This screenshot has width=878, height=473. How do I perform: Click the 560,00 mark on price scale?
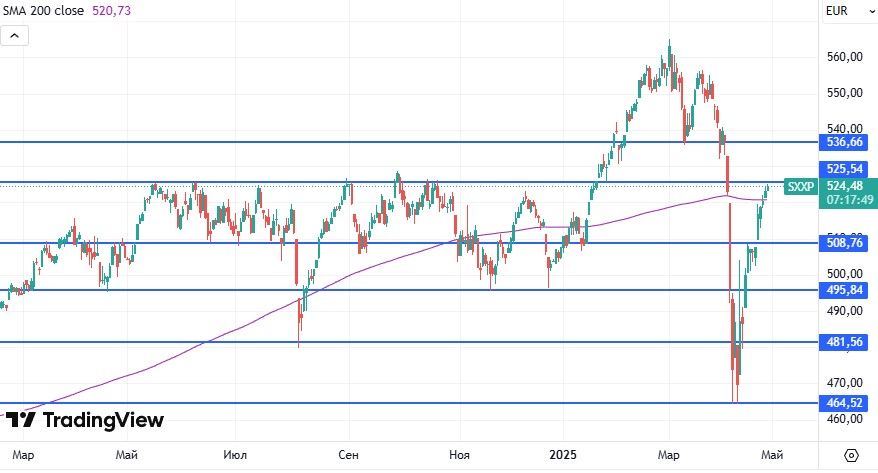844,57
